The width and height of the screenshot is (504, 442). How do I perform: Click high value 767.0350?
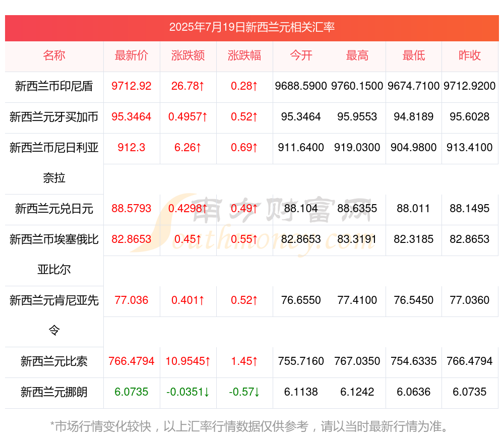pos(357,361)
